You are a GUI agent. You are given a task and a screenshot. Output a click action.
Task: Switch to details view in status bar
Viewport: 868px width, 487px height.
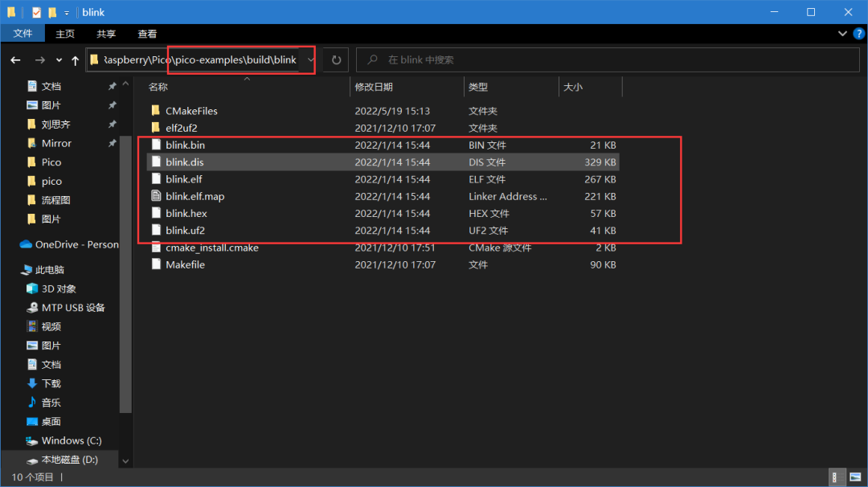pyautogui.click(x=838, y=477)
